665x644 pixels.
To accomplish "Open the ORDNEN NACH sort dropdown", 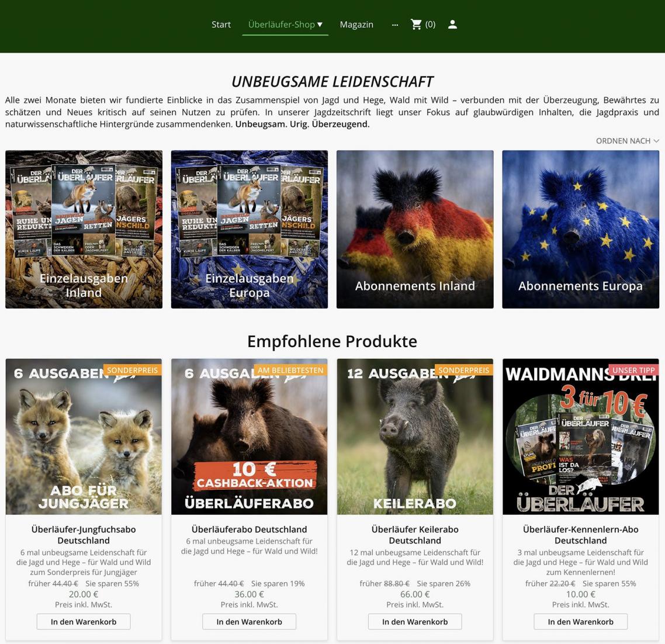I will (622, 140).
